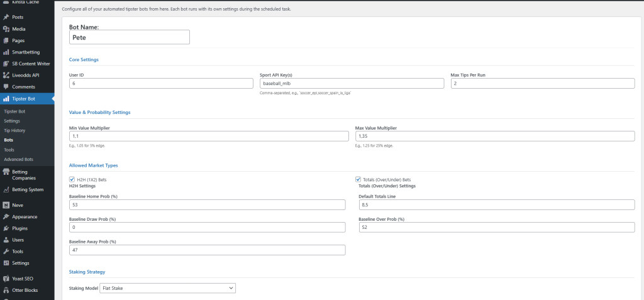Click the Comments speech bubble icon

[x=6, y=87]
